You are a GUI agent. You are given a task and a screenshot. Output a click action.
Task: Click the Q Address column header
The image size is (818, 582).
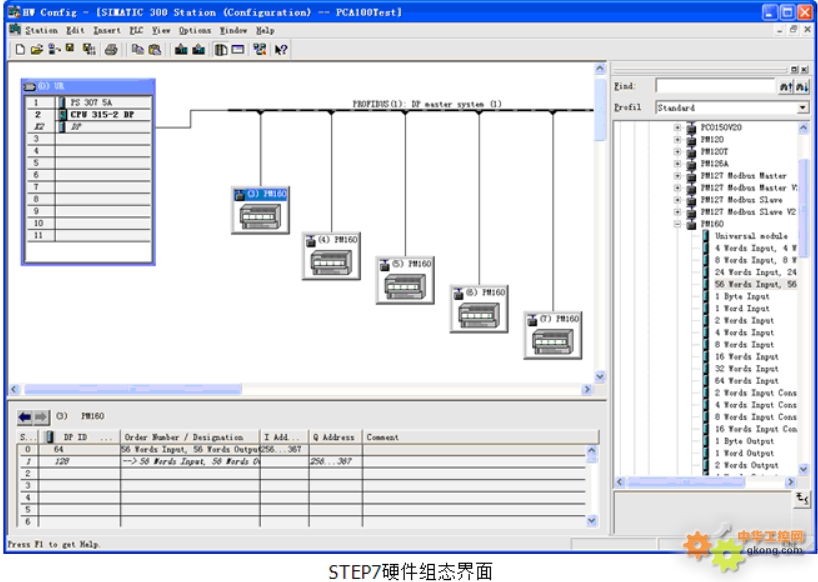(x=335, y=437)
